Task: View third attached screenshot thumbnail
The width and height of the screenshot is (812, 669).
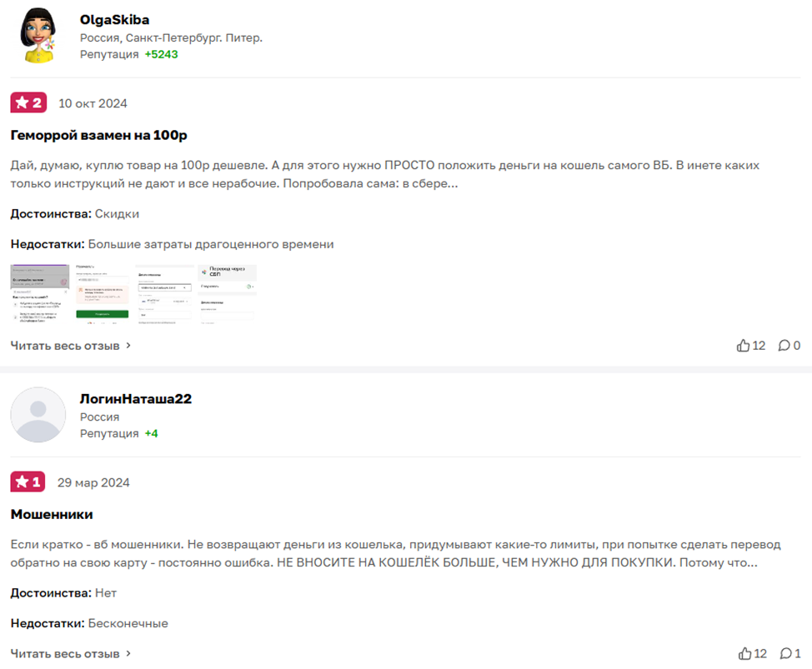Action: click(163, 294)
